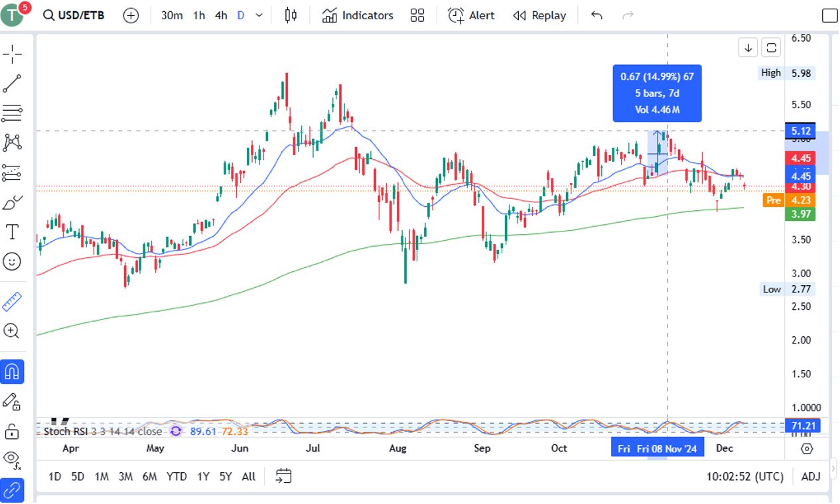The height and width of the screenshot is (504, 840).
Task: Click the Stoch RSI refresh circle icon
Action: [176, 431]
